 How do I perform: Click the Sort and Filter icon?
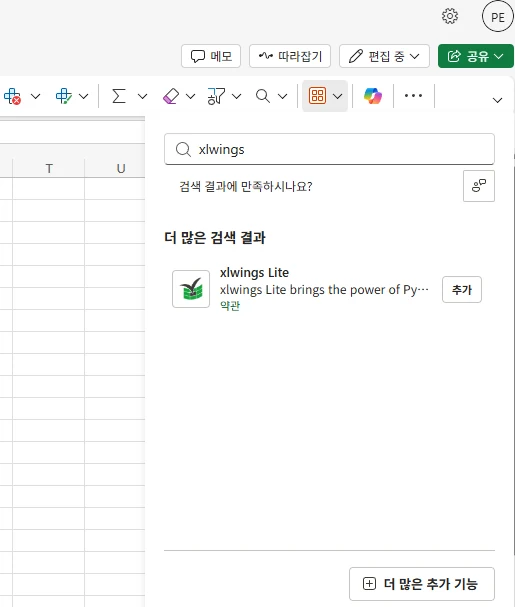(216, 96)
